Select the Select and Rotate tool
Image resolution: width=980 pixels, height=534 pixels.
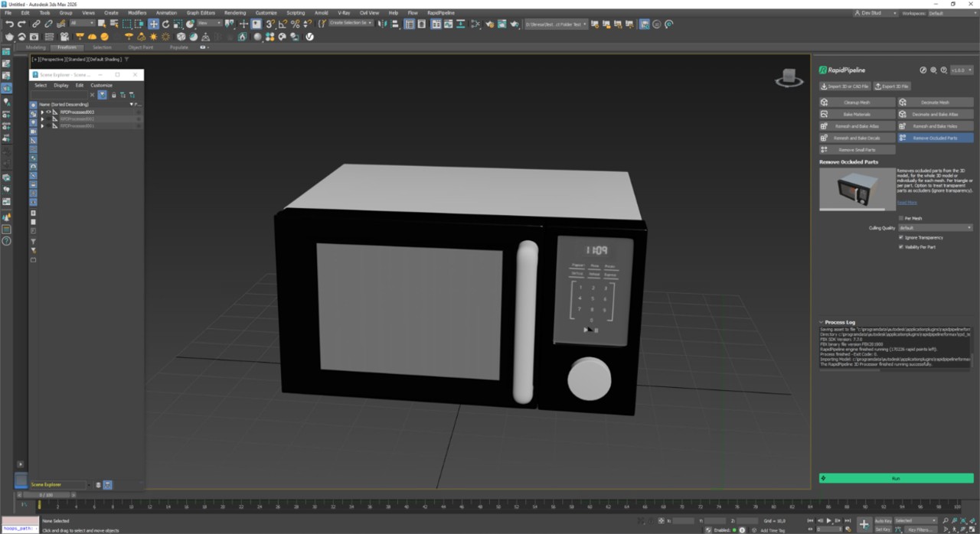[x=165, y=24]
